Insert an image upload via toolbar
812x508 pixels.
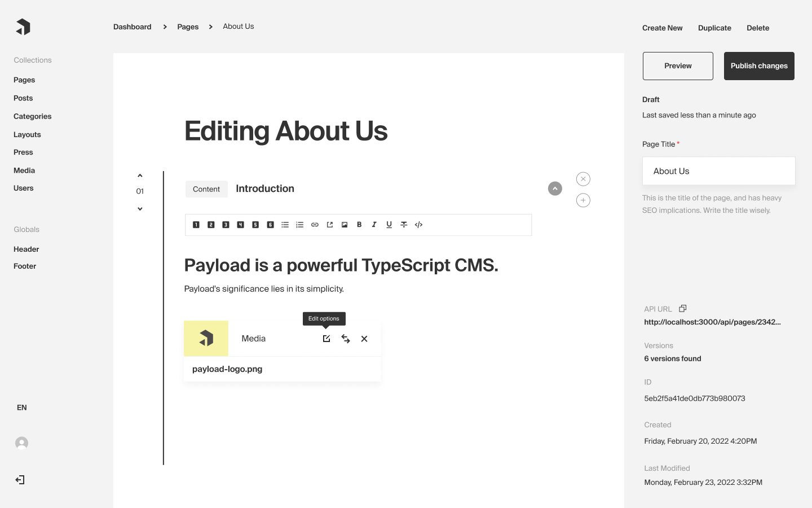pos(345,225)
